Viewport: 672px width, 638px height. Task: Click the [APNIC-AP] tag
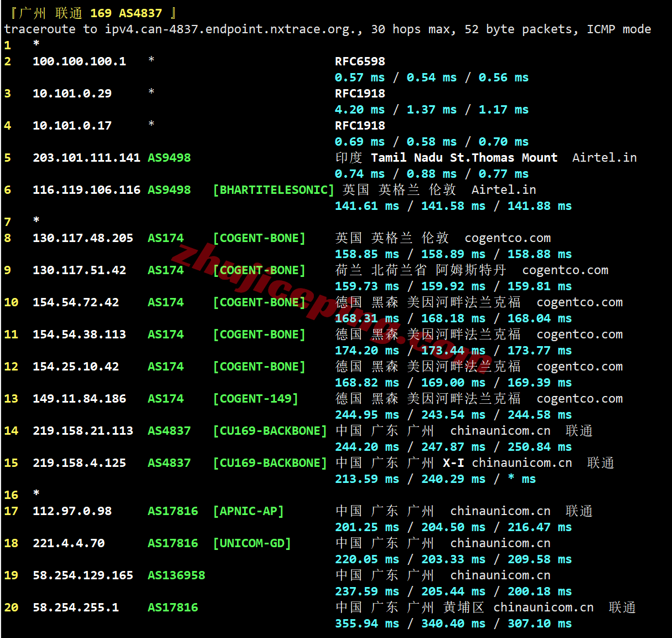click(x=249, y=511)
